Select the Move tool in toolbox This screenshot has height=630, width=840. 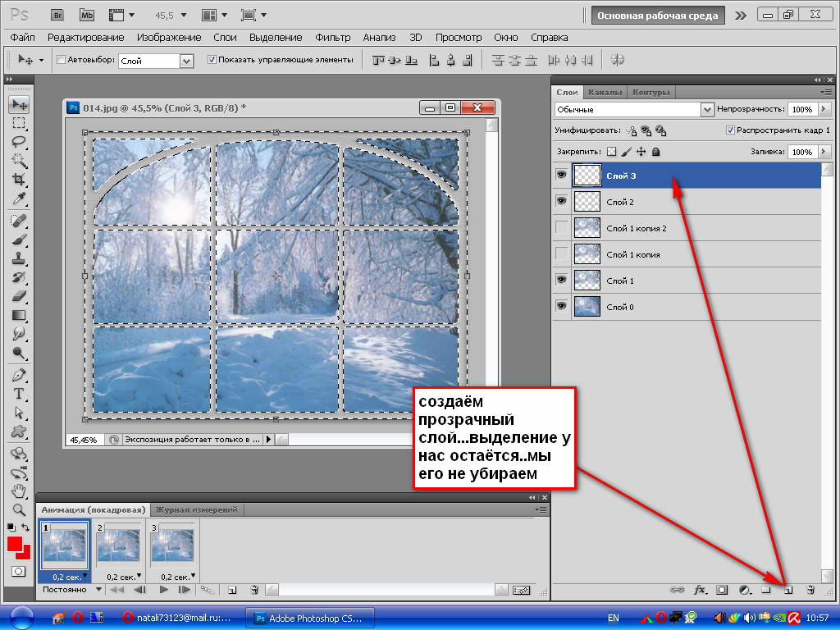(20, 104)
